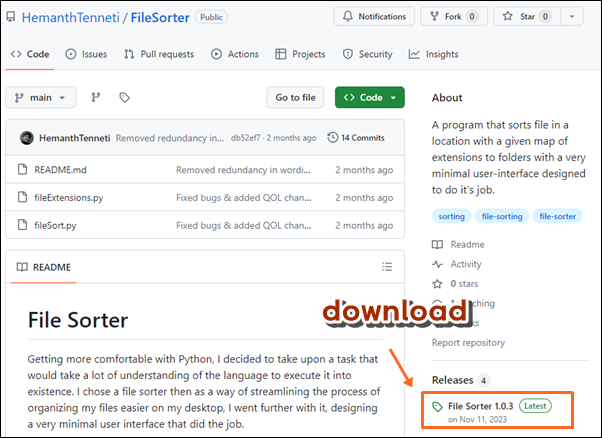
Task: Open commit hash db52ef7
Action: tap(245, 138)
